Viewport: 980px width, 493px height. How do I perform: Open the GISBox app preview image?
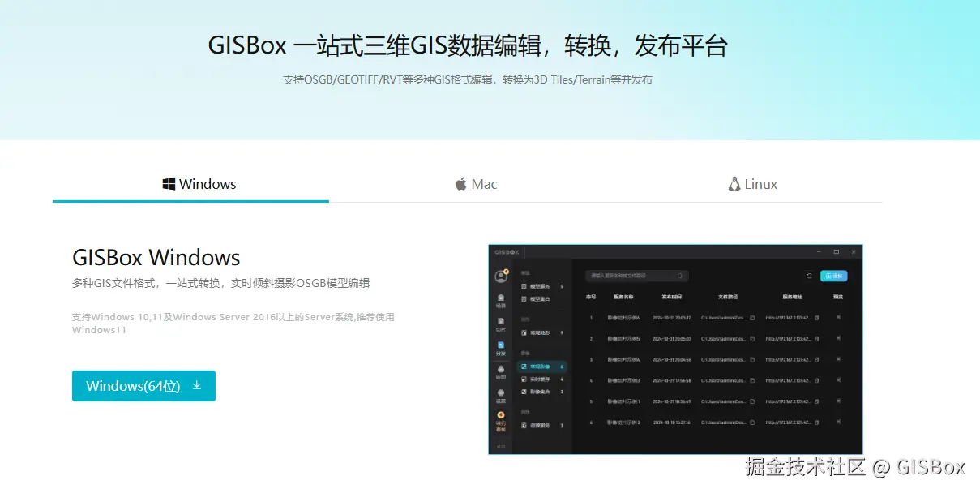pyautogui.click(x=675, y=349)
